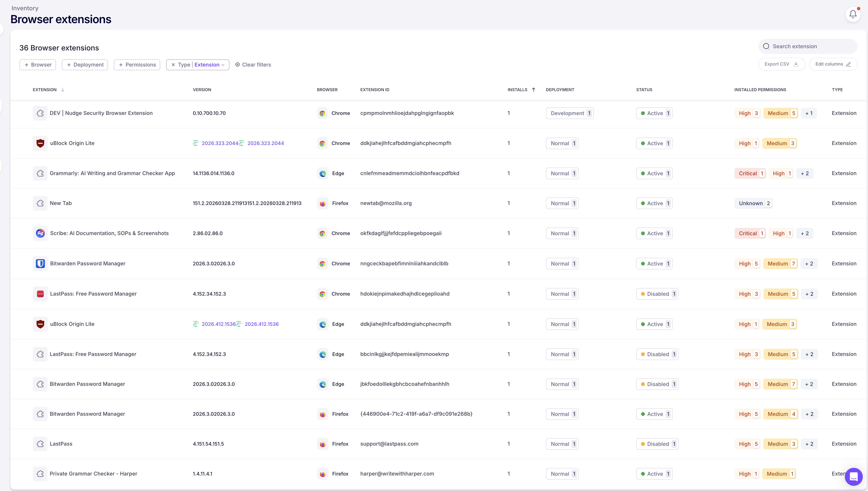Open the notifications bell
868x491 pixels.
click(x=853, y=14)
